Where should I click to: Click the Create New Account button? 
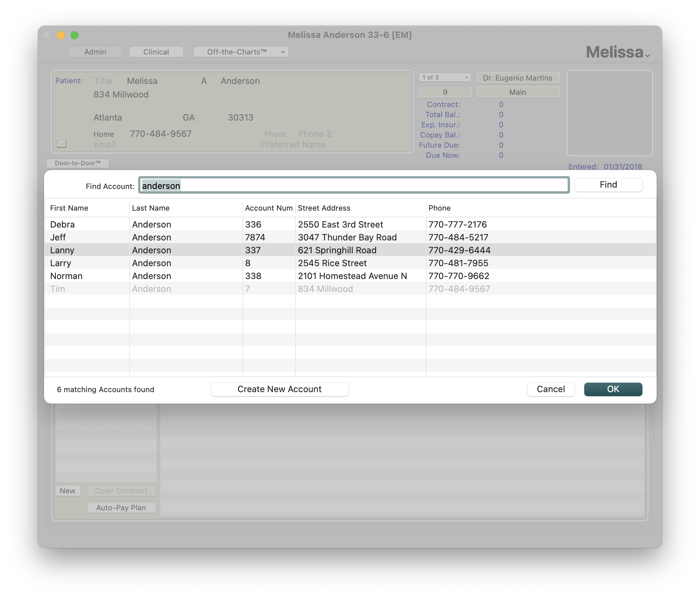click(280, 389)
